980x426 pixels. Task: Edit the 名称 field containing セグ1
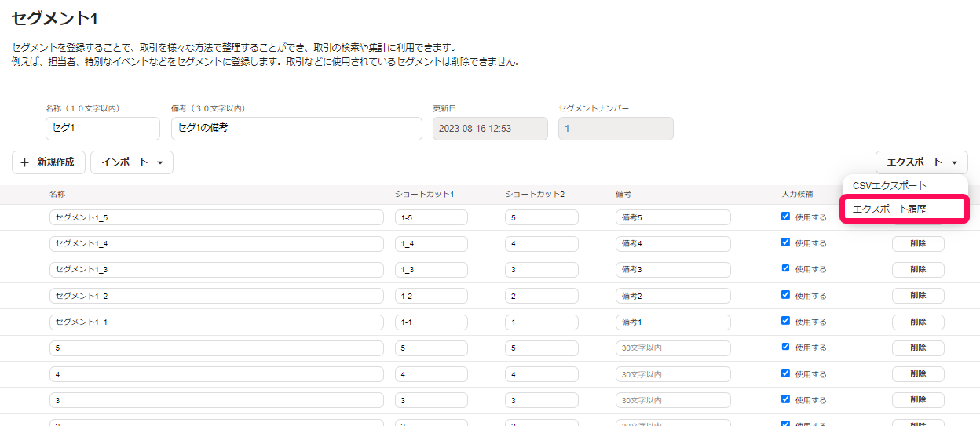point(103,129)
